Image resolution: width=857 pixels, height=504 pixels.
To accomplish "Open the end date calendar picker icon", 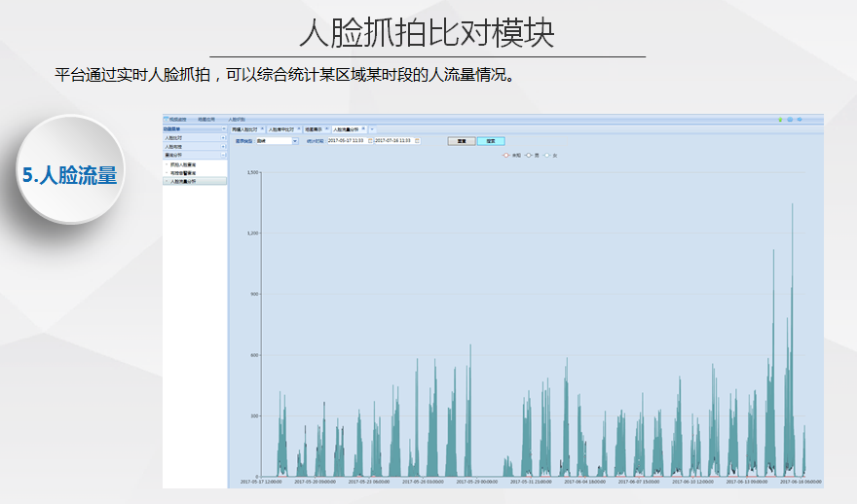I will pyautogui.click(x=417, y=141).
